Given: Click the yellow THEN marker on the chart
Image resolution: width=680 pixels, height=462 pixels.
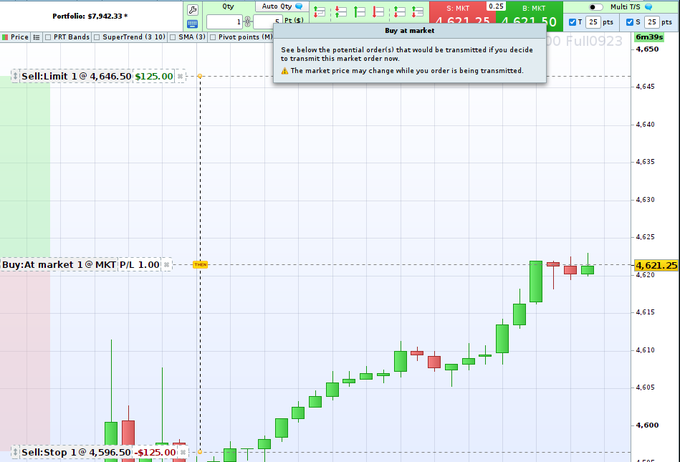Looking at the screenshot, I should [200, 265].
